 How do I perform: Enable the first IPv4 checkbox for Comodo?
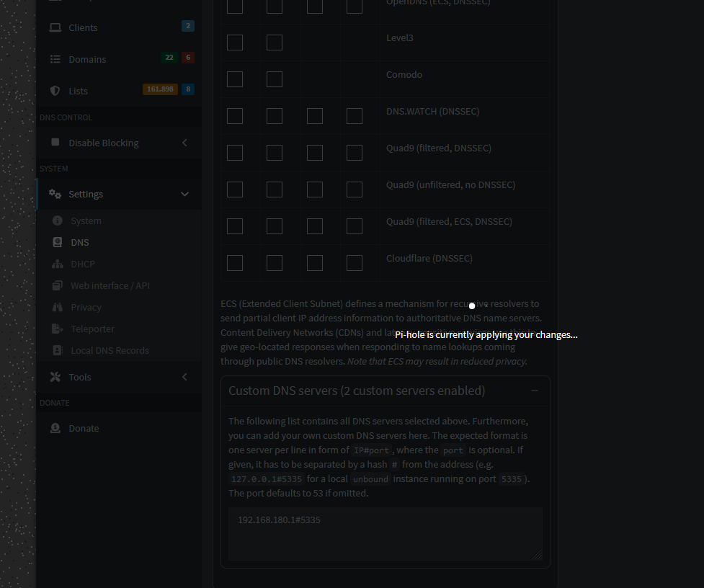click(235, 79)
